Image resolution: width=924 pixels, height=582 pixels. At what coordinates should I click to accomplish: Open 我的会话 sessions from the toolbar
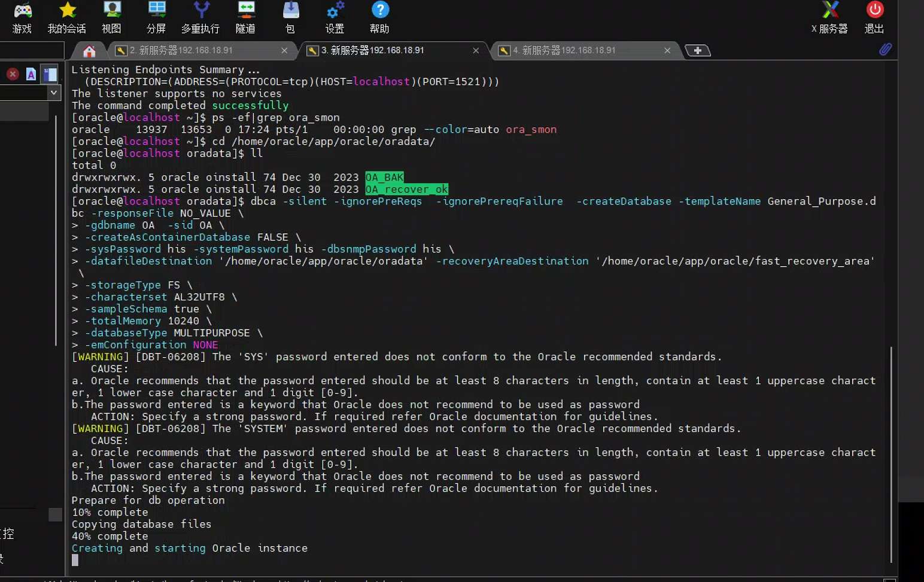[67, 18]
